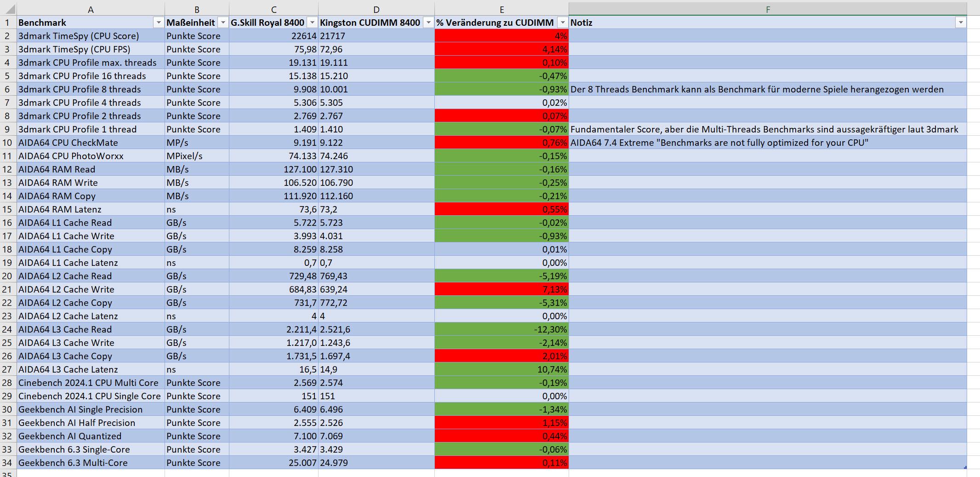Select the "Geekbench AI Single Precision" cell

pyautogui.click(x=91, y=409)
